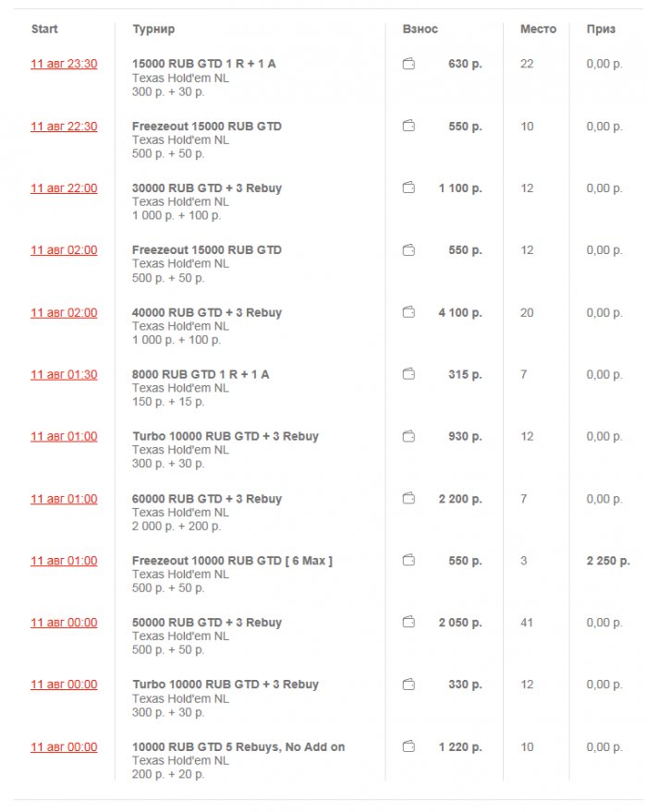Image resolution: width=647 pixels, height=812 pixels.
Task: Select the 10000 RUB GTD 5 Rebuys title
Action: tap(238, 746)
